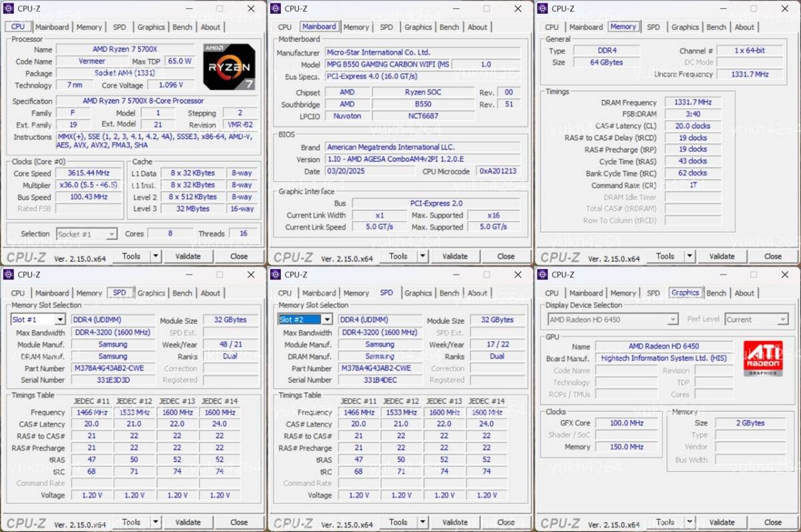
Task: Open the Tools dropdown arrow in the Mainboard window
Action: point(423,256)
